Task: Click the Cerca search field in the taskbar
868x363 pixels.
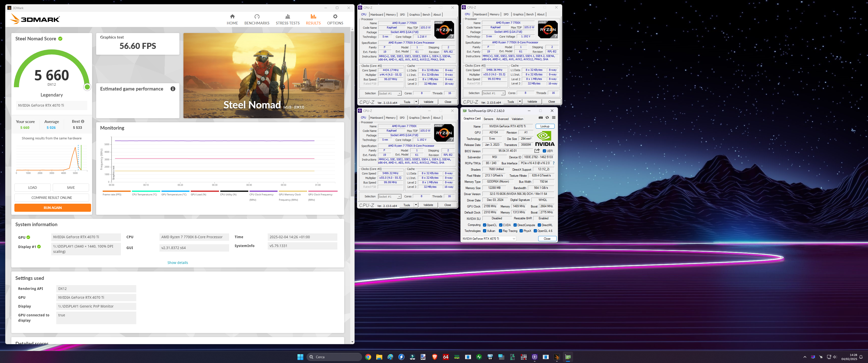Action: click(334, 357)
